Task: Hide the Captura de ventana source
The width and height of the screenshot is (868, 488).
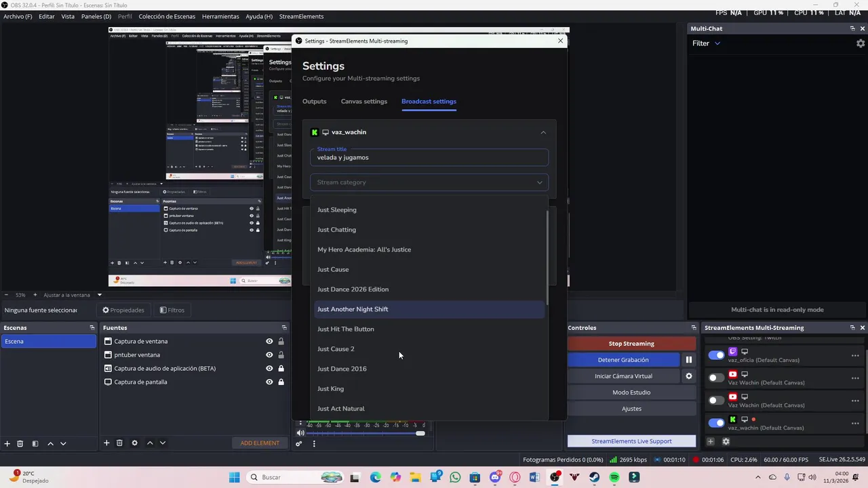Action: (x=269, y=342)
